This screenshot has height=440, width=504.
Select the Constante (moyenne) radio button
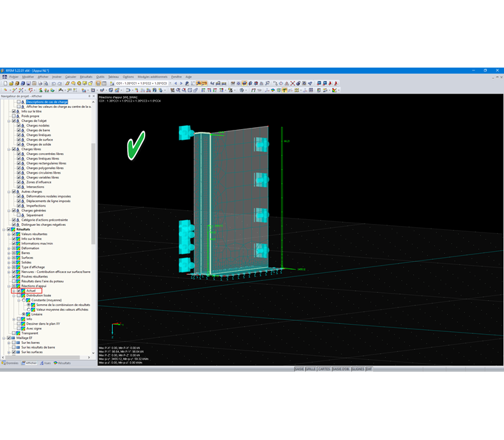[x=24, y=300]
